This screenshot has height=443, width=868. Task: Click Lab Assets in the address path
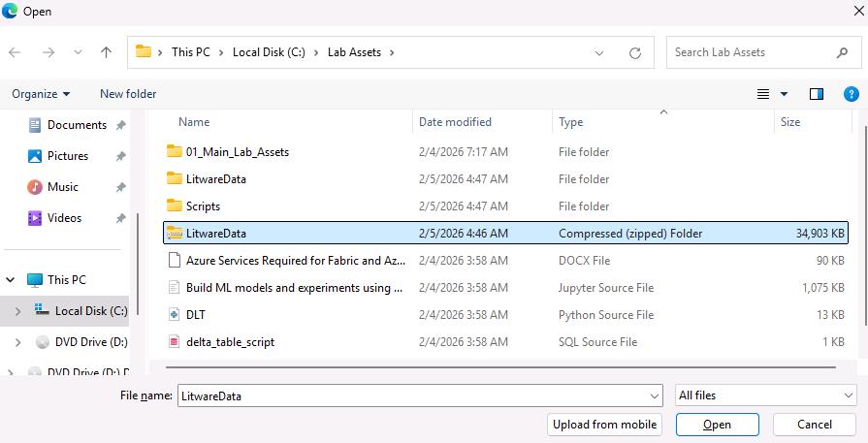pyautogui.click(x=354, y=52)
